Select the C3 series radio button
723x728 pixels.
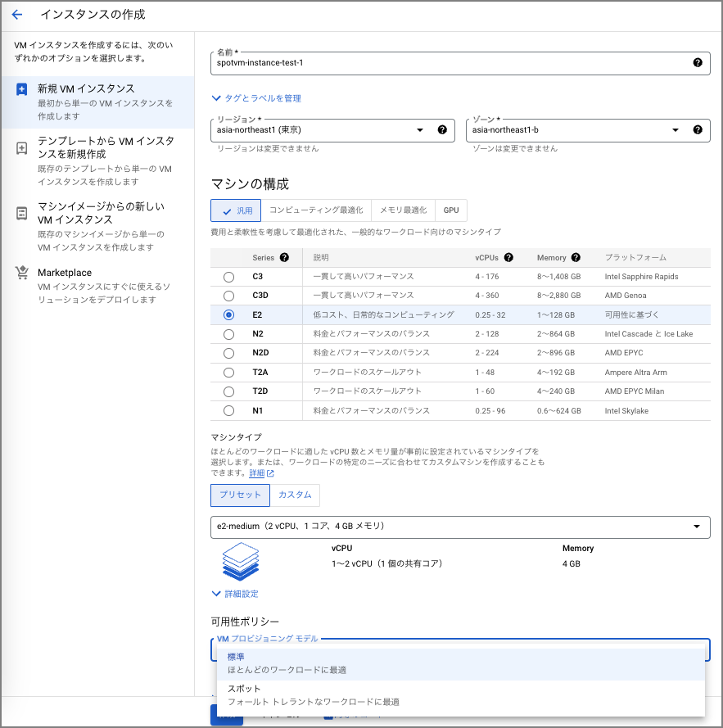[228, 278]
